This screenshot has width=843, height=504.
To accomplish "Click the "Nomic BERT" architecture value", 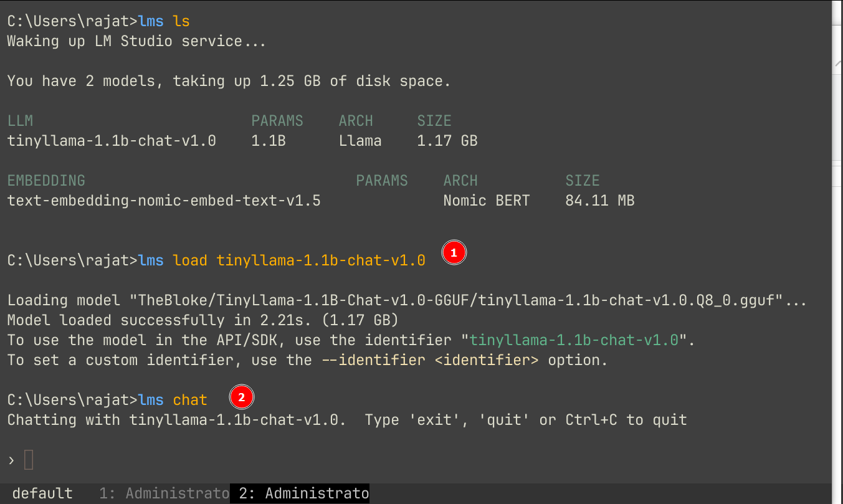I will (x=486, y=201).
